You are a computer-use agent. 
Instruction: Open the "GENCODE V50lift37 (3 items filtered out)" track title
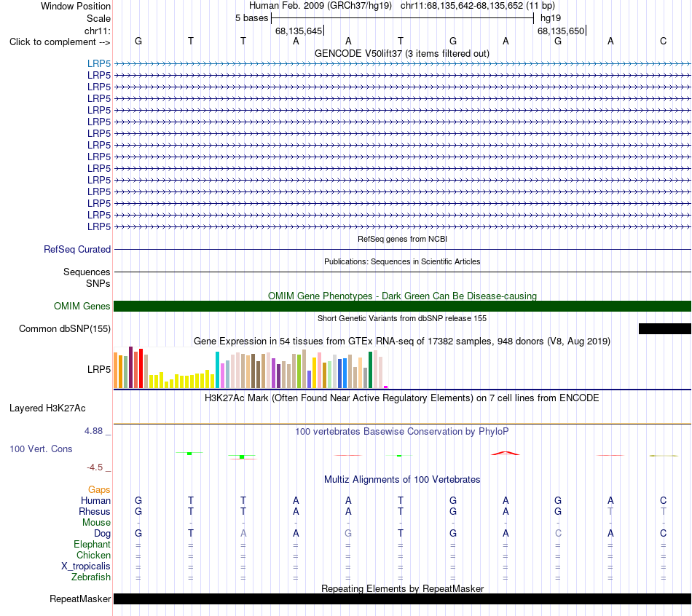402,53
